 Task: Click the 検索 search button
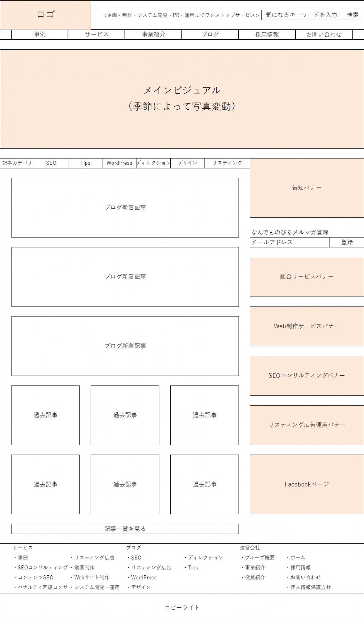tap(352, 15)
